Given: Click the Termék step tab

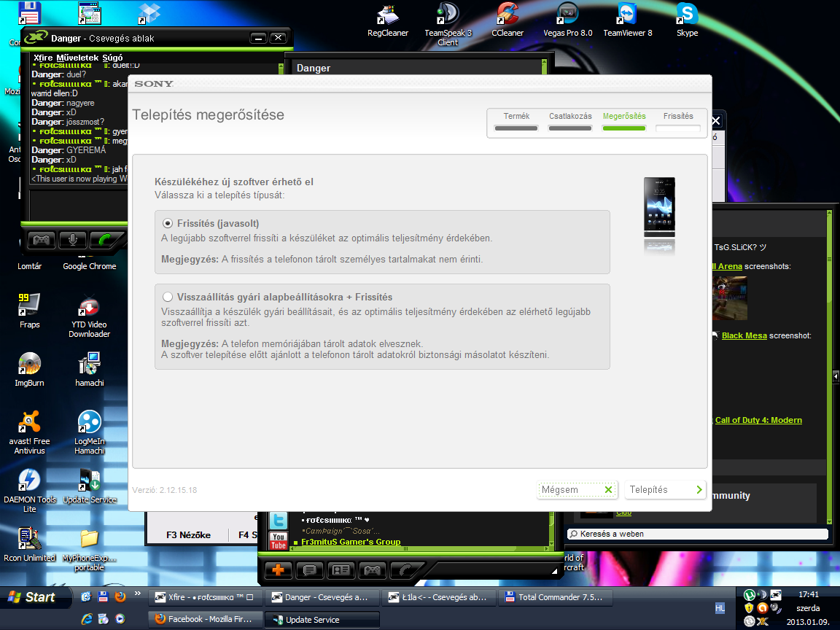Looking at the screenshot, I should pyautogui.click(x=516, y=121).
